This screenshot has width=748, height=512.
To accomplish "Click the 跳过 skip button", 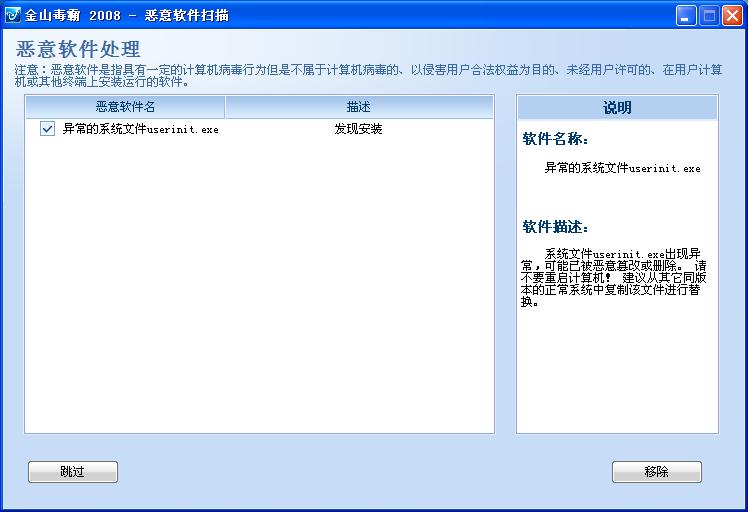I will tap(73, 472).
